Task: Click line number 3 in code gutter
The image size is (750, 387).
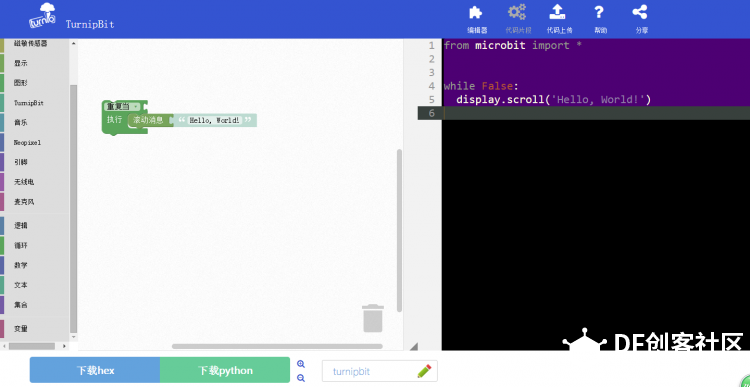Action: point(431,73)
